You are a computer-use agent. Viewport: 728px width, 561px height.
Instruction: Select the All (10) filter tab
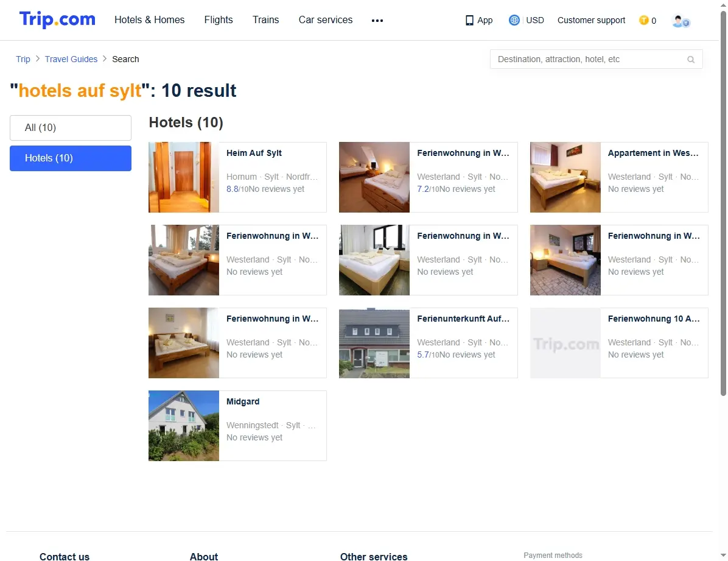click(x=71, y=128)
